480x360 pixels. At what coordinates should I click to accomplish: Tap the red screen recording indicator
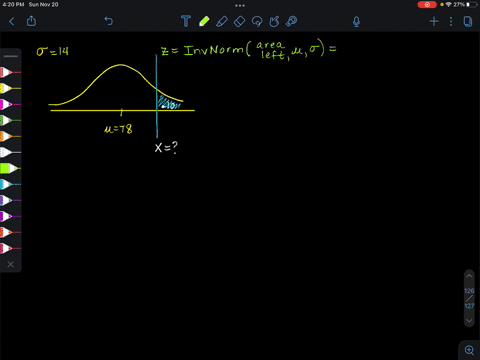click(x=427, y=5)
